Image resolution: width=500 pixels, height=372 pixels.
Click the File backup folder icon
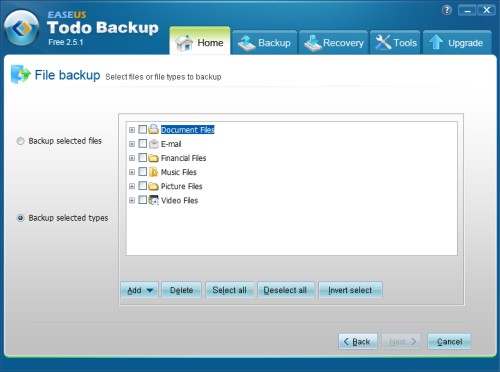[20, 74]
